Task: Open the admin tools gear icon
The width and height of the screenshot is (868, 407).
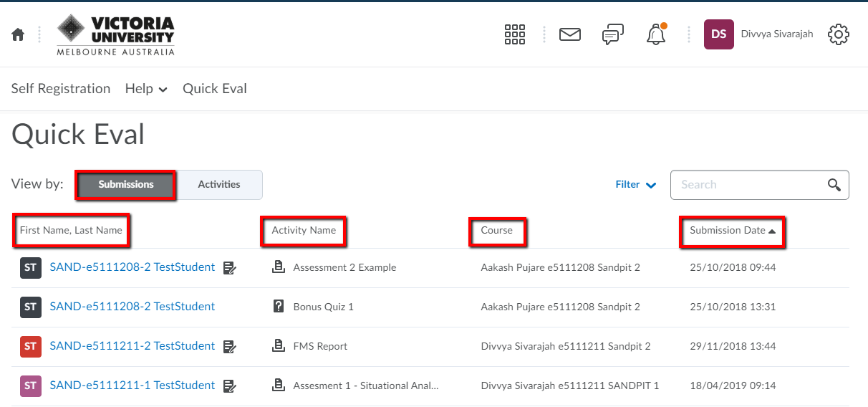Action: coord(838,34)
